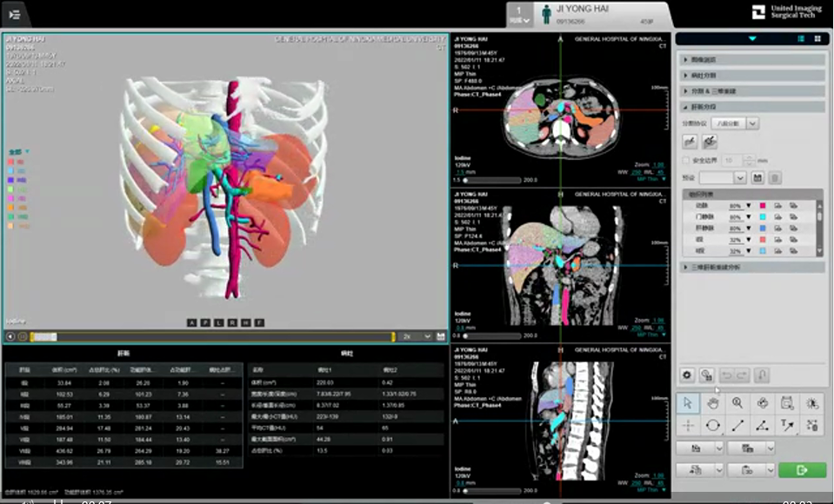
Task: Click the save icon right of 2x speed
Action: [x=440, y=336]
